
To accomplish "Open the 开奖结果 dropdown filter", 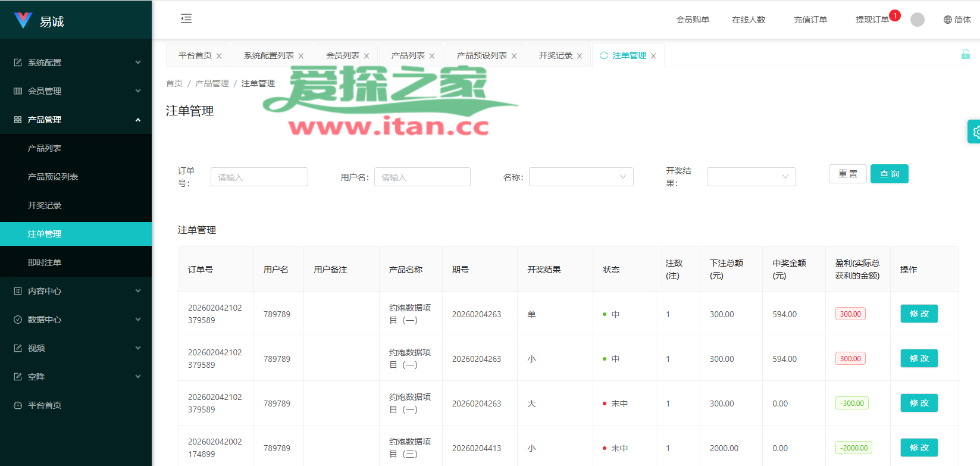I will click(x=751, y=177).
